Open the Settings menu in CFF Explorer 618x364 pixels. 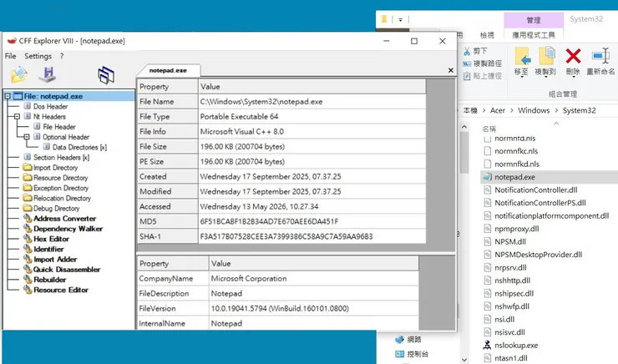point(38,56)
